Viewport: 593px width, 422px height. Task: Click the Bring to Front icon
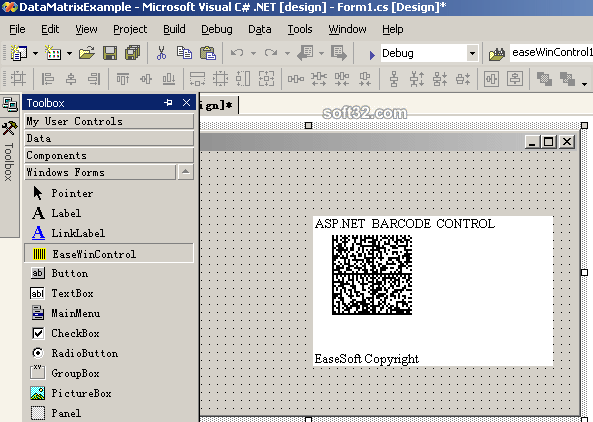pos(544,79)
